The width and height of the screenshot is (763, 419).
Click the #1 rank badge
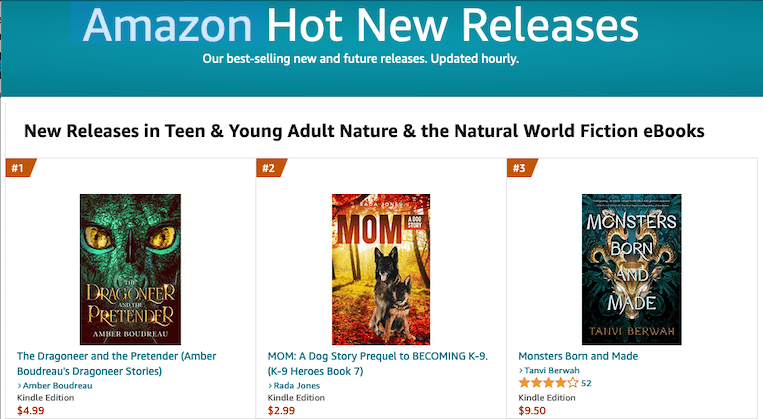[x=19, y=168]
